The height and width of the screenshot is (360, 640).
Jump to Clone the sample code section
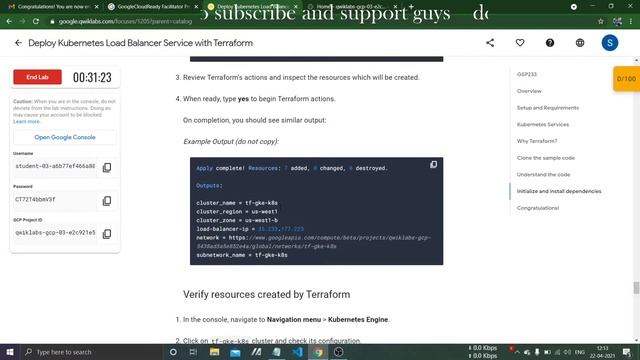pyautogui.click(x=546, y=158)
